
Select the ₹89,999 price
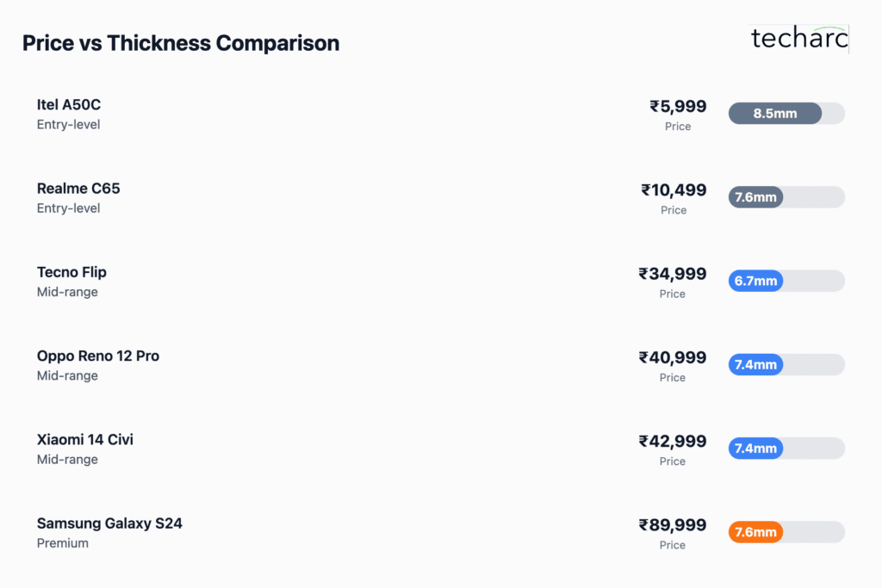point(672,525)
